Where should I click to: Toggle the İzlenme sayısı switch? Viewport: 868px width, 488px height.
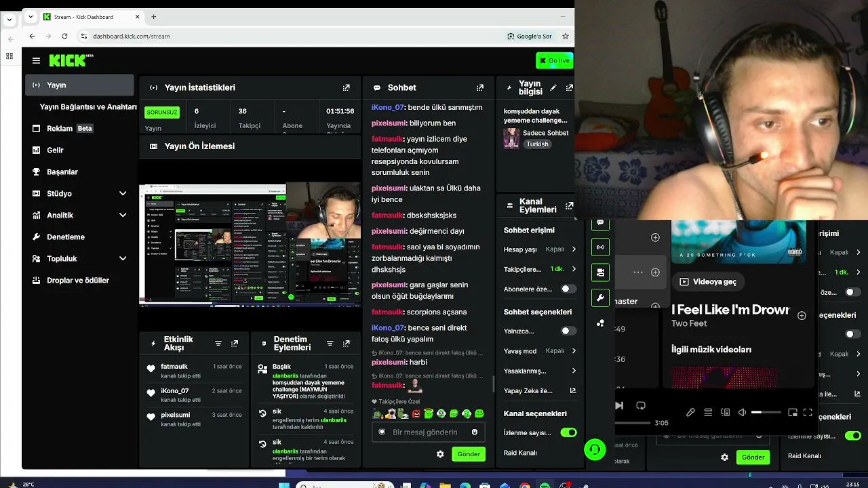568,432
